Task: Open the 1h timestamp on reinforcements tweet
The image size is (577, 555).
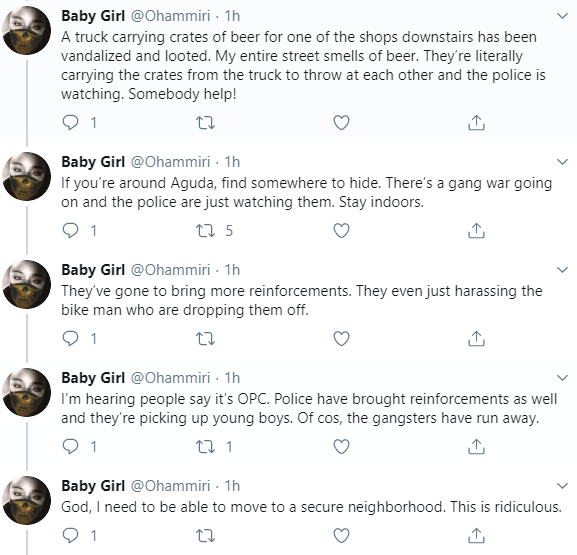Action: click(x=232, y=270)
